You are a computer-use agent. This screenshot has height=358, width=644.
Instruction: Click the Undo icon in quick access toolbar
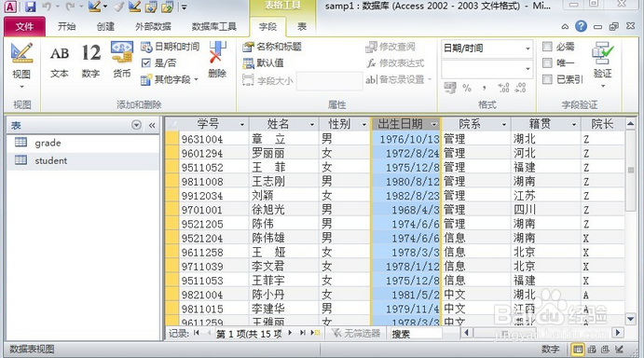(x=47, y=7)
